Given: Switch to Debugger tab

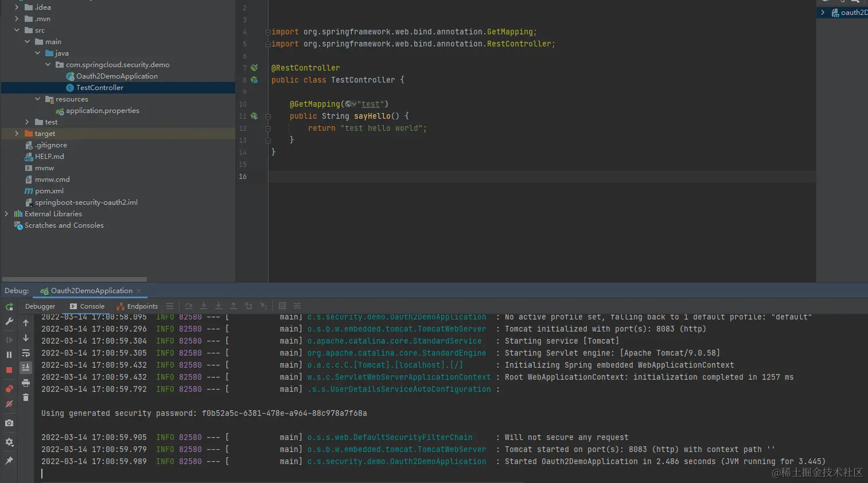Looking at the screenshot, I should click(40, 306).
